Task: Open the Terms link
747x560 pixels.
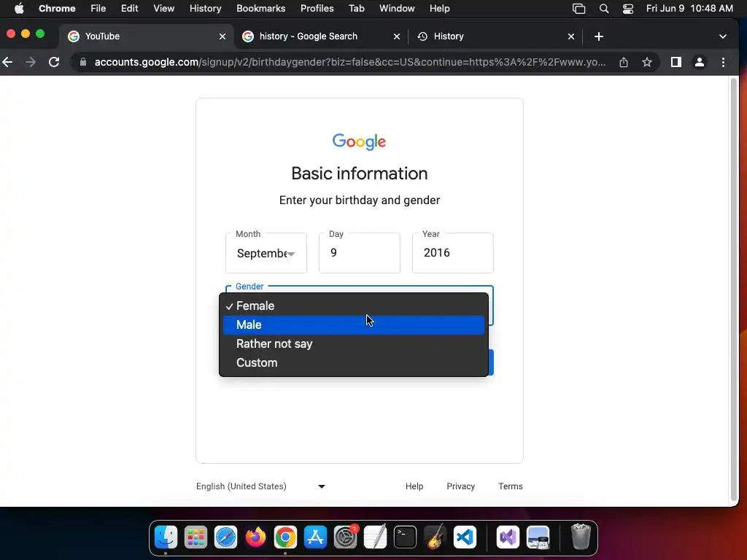Action: click(x=510, y=486)
